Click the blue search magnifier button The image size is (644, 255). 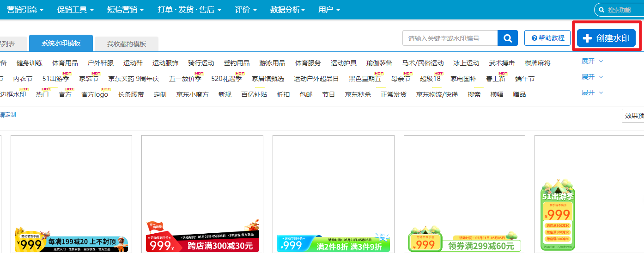point(507,38)
